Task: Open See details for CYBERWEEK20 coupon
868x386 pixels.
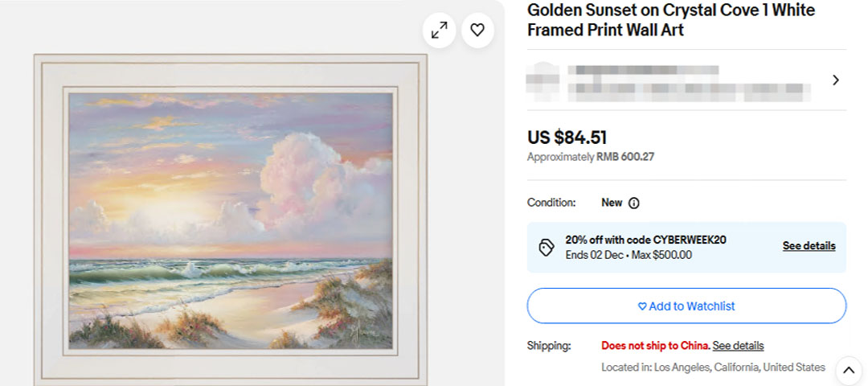Action: tap(809, 246)
